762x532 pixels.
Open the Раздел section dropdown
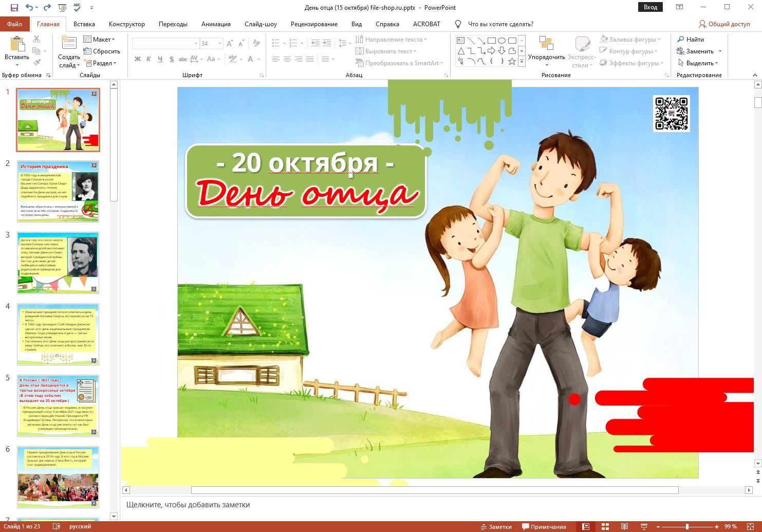pyautogui.click(x=100, y=63)
